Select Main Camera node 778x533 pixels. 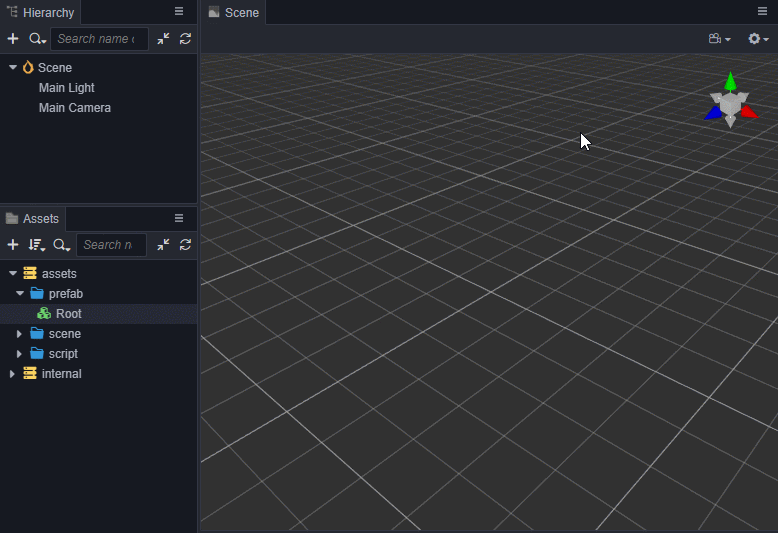tap(74, 108)
